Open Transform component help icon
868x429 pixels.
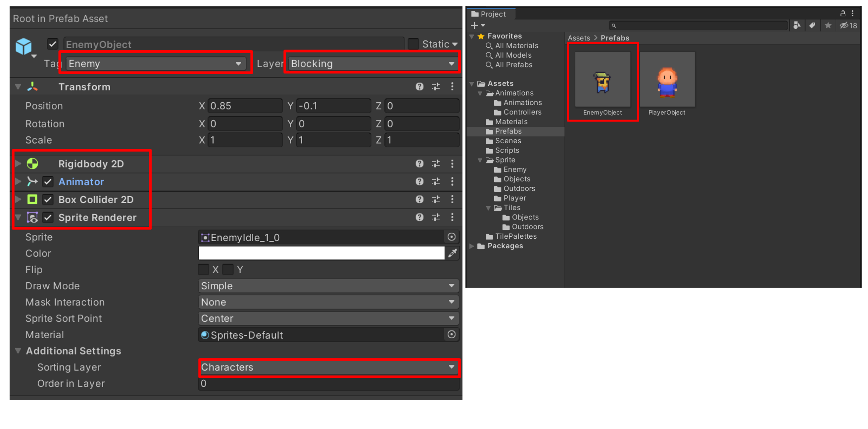pos(419,87)
